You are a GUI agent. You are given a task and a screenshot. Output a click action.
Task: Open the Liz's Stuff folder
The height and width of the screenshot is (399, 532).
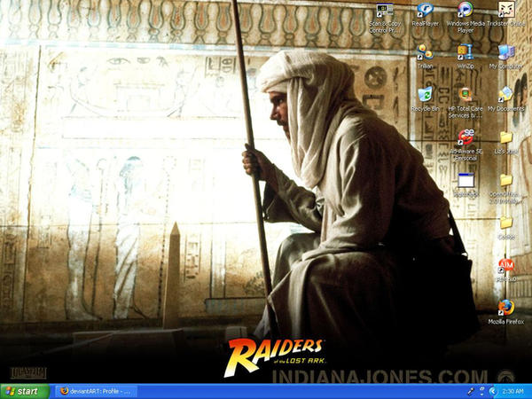point(506,142)
